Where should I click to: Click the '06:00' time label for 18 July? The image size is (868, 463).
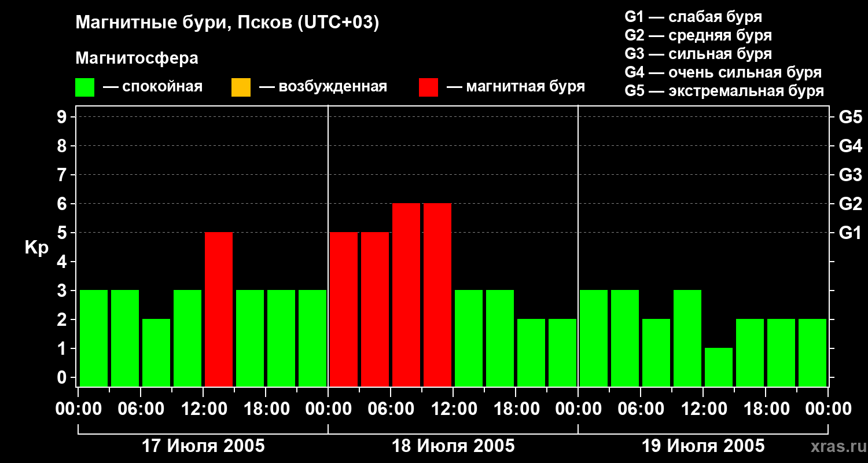(x=391, y=409)
